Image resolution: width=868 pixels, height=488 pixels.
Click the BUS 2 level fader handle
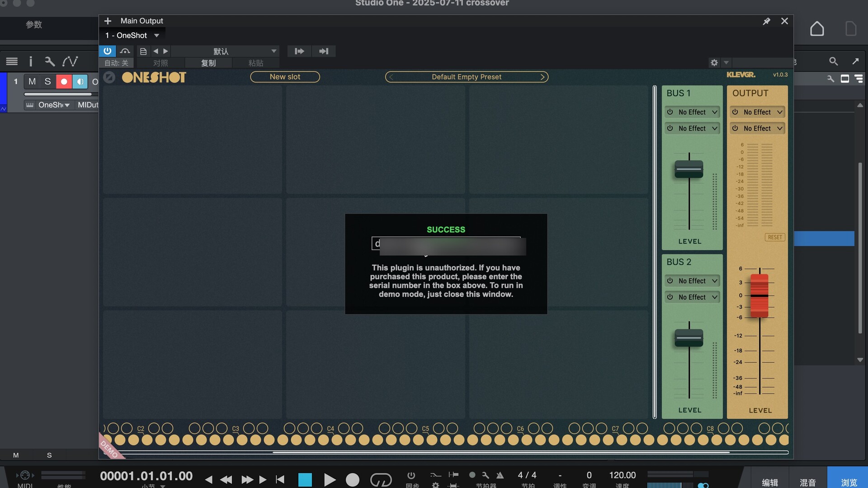pos(689,338)
